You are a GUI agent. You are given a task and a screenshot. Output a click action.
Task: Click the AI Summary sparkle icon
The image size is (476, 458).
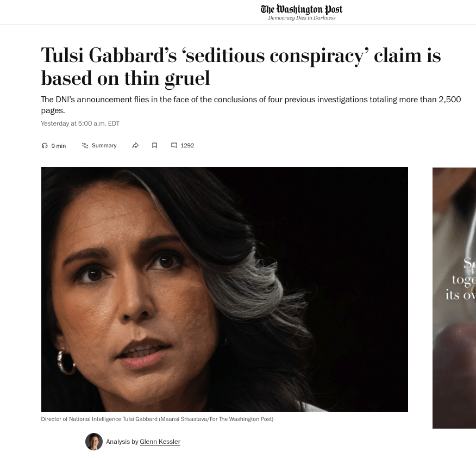(x=85, y=146)
